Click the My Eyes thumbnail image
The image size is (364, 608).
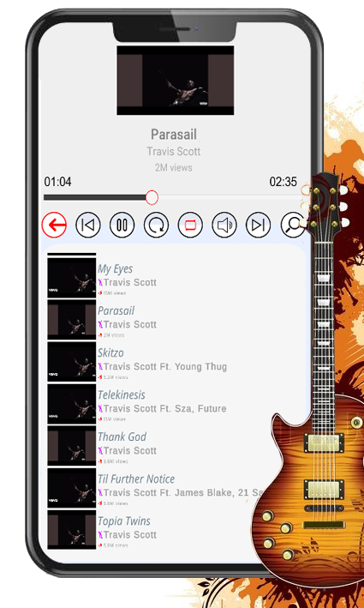[x=72, y=278]
